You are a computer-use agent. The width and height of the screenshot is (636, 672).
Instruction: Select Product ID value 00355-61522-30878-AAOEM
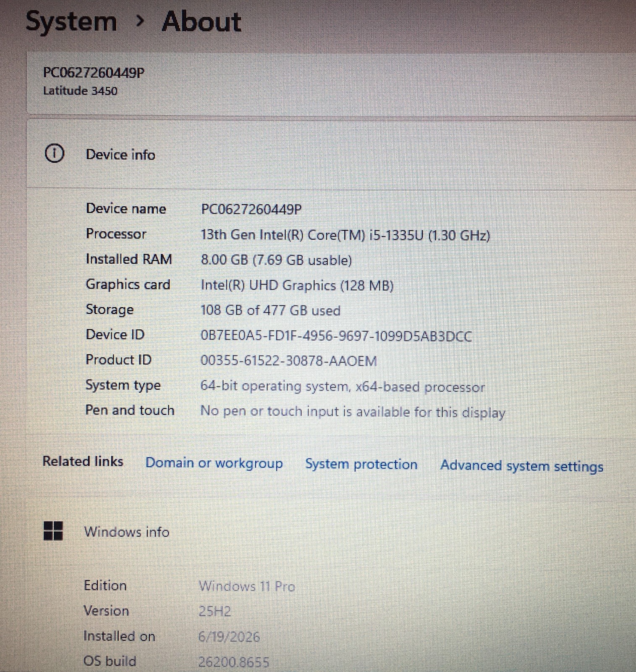point(288,361)
